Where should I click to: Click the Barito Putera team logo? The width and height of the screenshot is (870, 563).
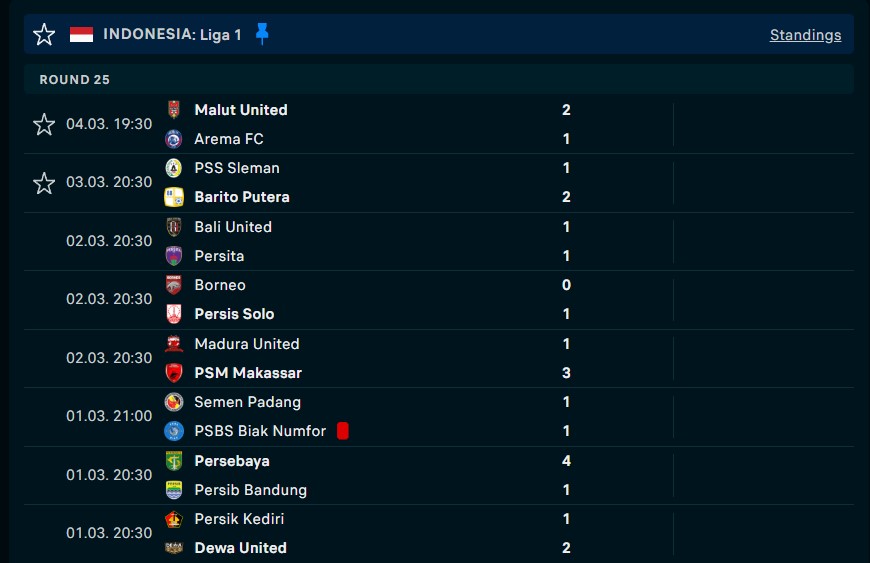(x=174, y=197)
